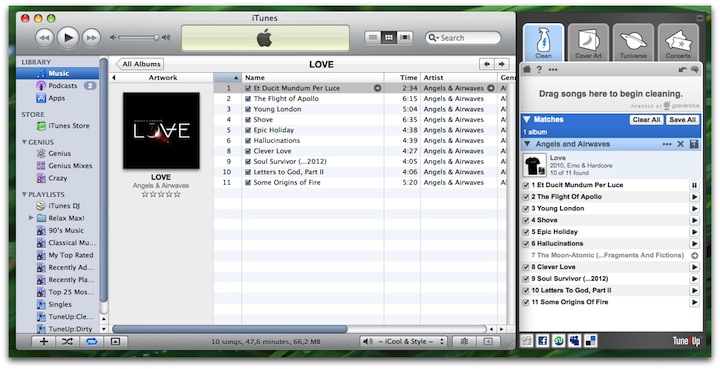The image size is (720, 369).
Task: Click Clear All matches
Action: tap(646, 120)
